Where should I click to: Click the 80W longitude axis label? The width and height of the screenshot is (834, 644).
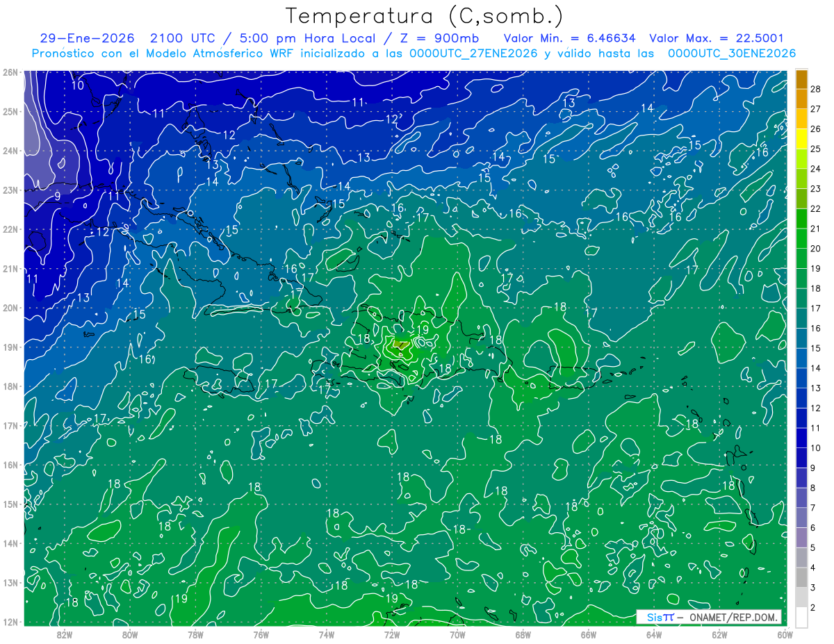(x=130, y=634)
